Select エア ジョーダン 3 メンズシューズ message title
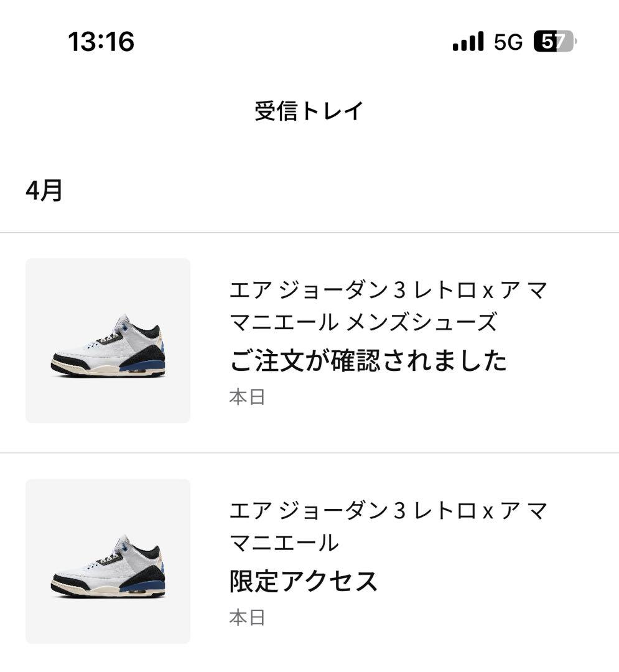 pos(389,306)
